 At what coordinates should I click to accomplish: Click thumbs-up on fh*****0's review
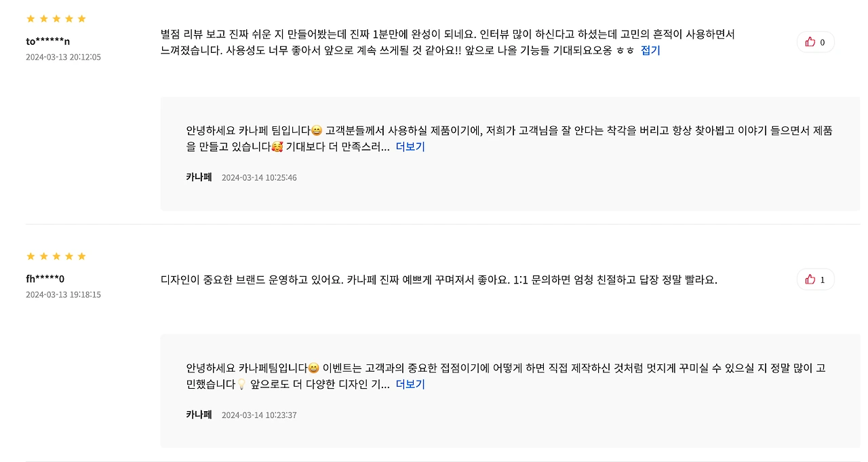(x=810, y=280)
